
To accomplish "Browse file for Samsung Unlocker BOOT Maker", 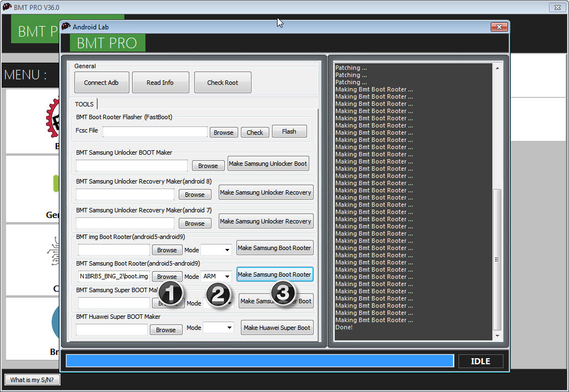I will 208,166.
